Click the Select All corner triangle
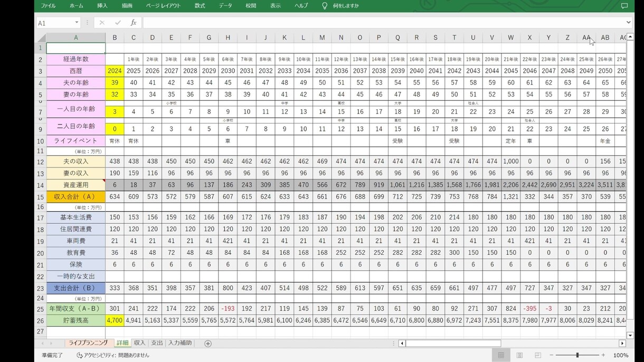 click(x=40, y=37)
